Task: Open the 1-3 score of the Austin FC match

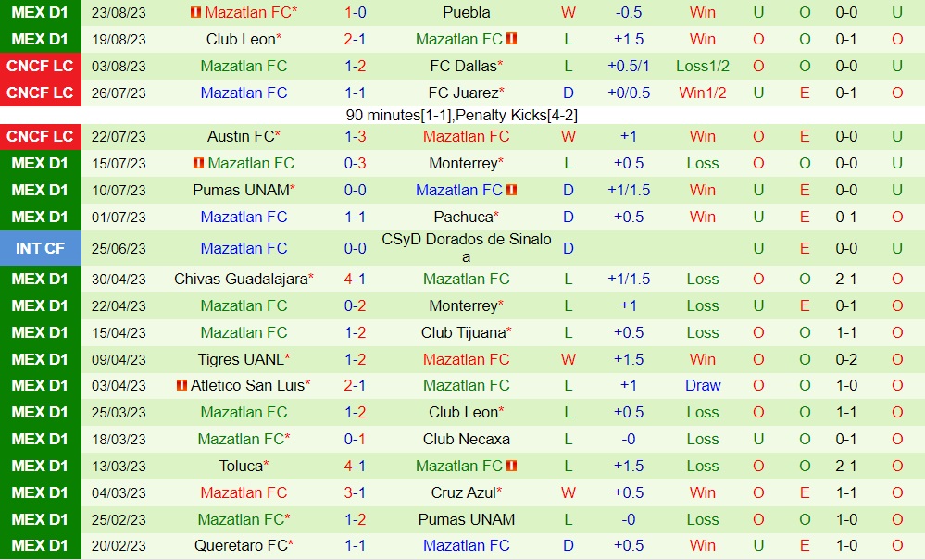Action: [356, 137]
